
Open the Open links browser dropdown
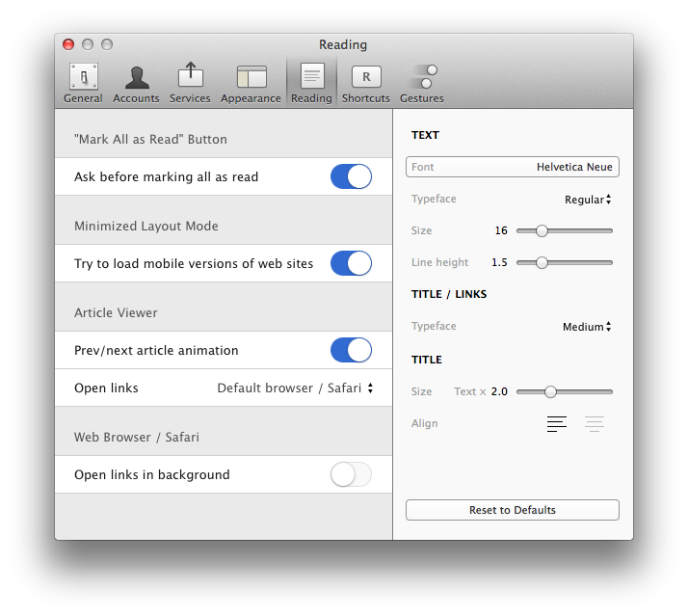tap(295, 388)
